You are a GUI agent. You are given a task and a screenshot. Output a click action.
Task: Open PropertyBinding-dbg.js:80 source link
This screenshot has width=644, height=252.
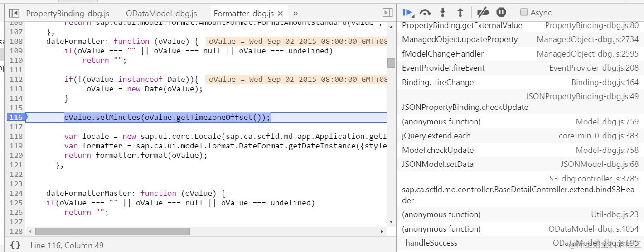(591, 26)
